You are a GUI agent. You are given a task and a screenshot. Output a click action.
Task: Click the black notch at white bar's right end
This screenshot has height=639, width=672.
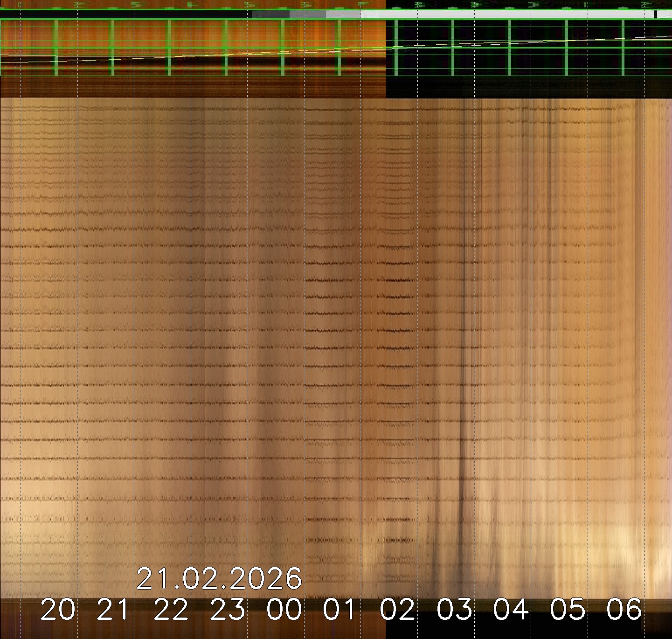point(656,14)
